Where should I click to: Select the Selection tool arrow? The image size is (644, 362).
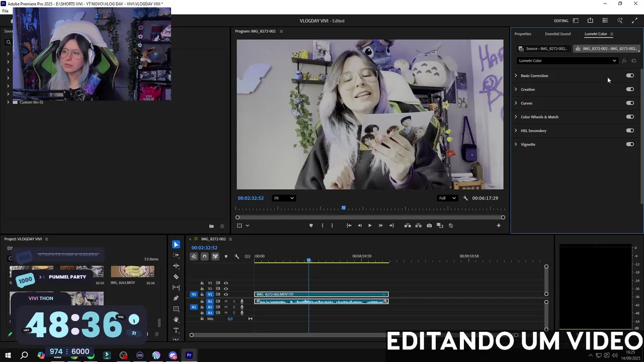(x=176, y=244)
